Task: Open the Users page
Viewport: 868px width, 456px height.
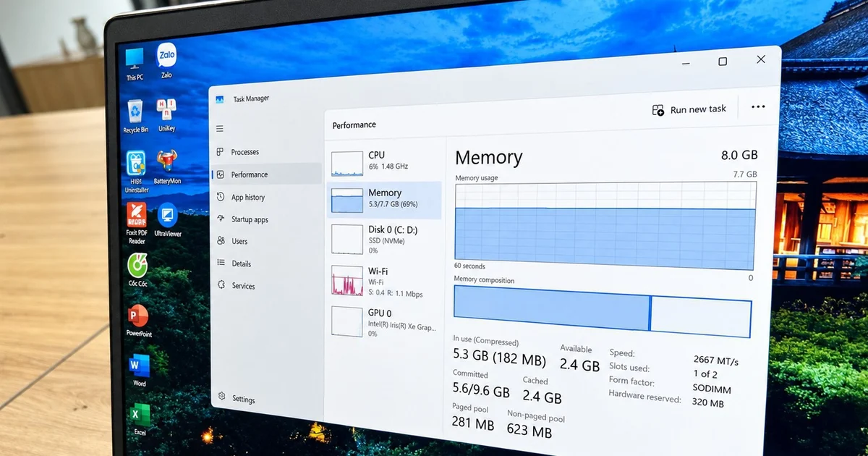Action: point(267,241)
